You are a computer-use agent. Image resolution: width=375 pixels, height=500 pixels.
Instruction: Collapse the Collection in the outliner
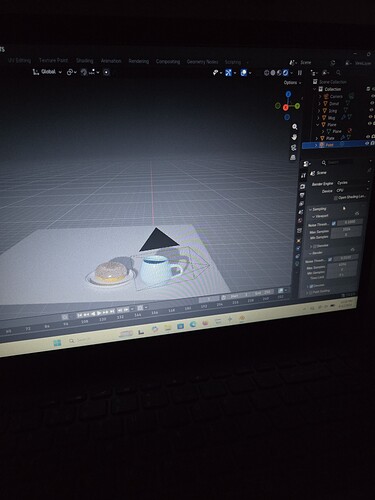click(x=315, y=89)
